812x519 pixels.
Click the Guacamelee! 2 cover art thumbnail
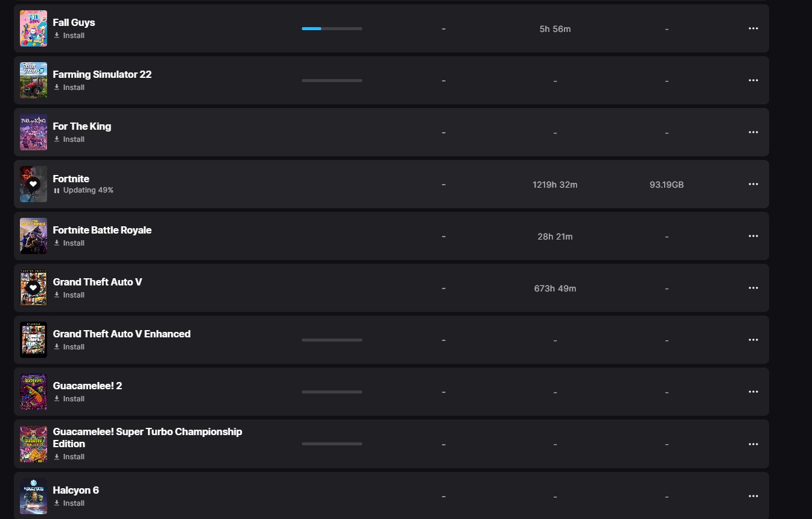pos(33,392)
